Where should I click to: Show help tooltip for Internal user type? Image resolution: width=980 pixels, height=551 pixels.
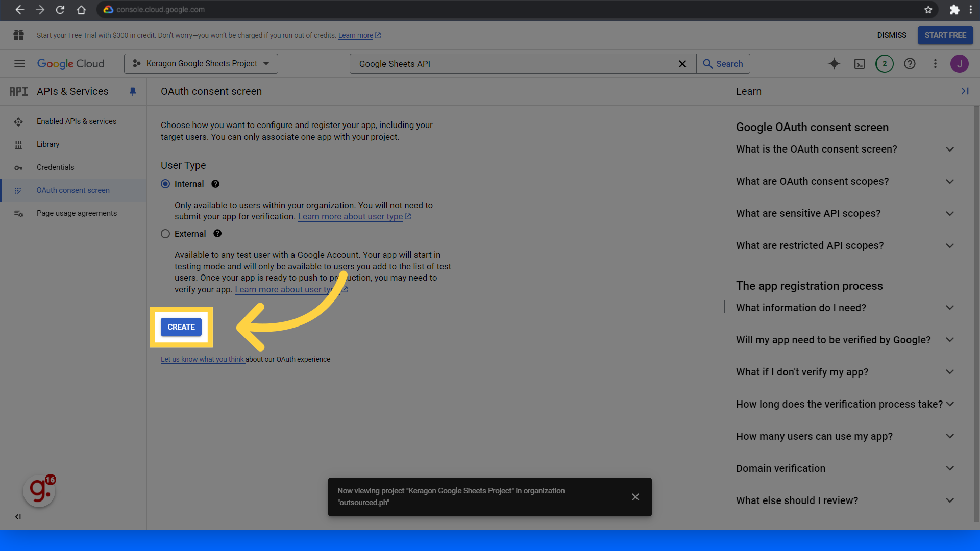point(215,184)
